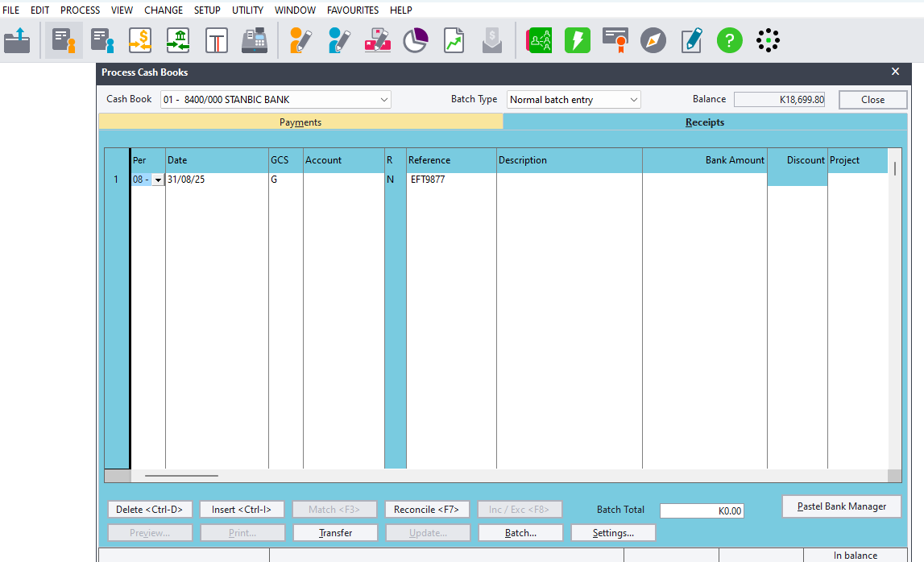
Task: Open the green line graph report icon
Action: pos(454,40)
